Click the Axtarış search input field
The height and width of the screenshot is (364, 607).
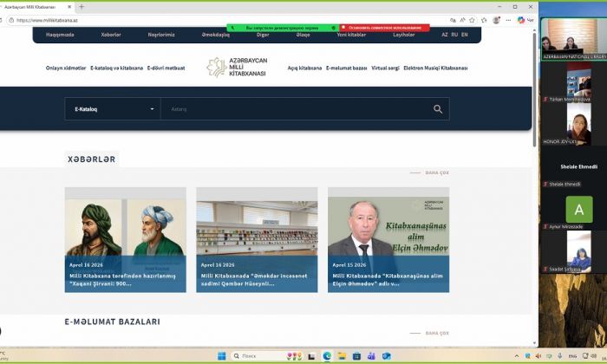[x=295, y=109]
